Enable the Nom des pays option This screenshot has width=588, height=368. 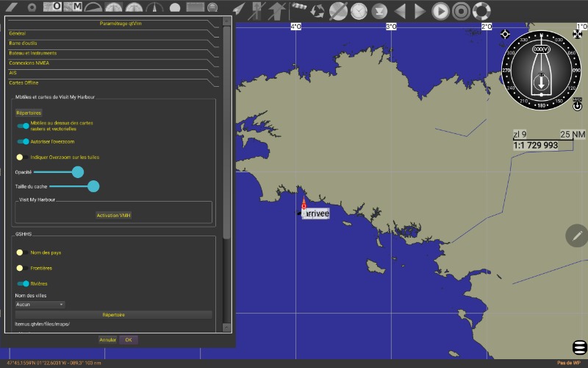pos(23,252)
